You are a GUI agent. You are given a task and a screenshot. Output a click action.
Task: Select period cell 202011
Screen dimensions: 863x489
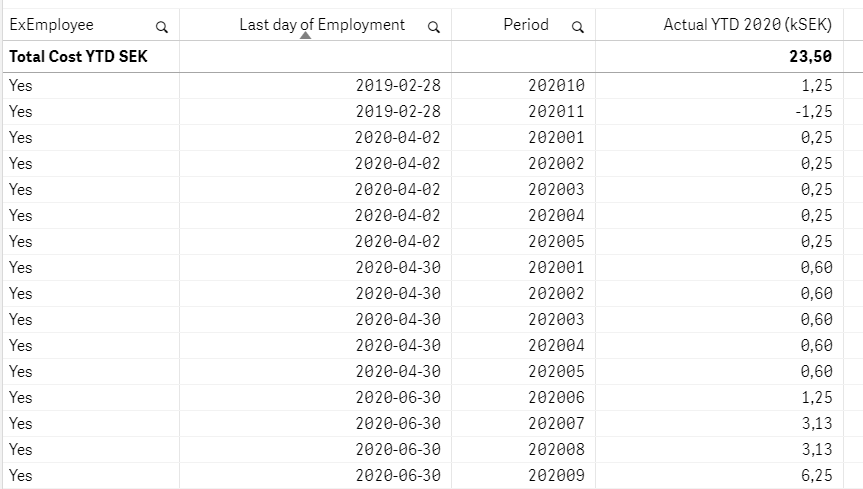(556, 112)
